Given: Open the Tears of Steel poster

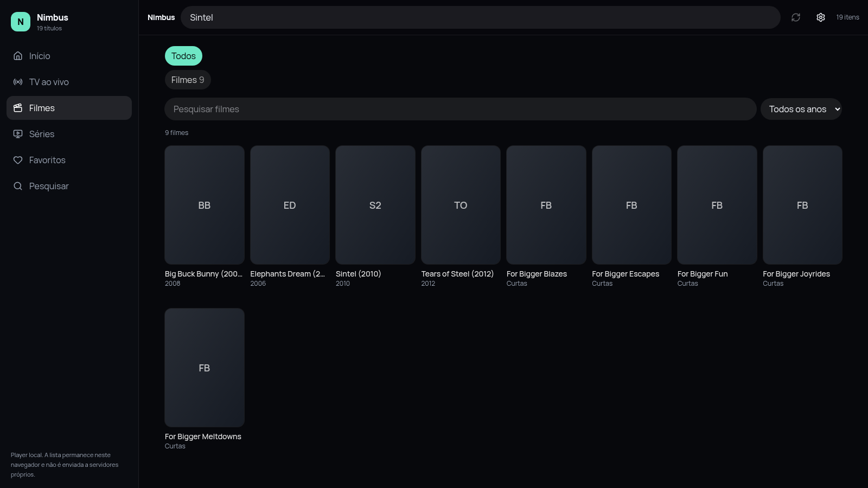Looking at the screenshot, I should click(x=461, y=205).
